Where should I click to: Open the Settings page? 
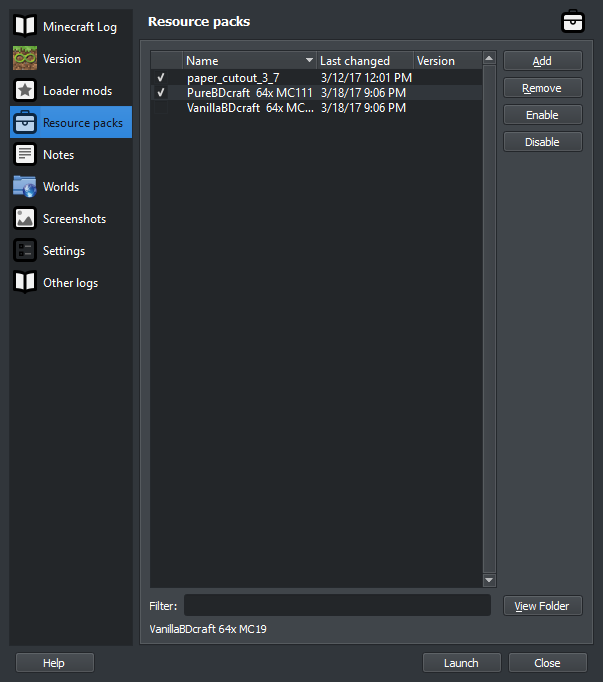[x=71, y=251]
